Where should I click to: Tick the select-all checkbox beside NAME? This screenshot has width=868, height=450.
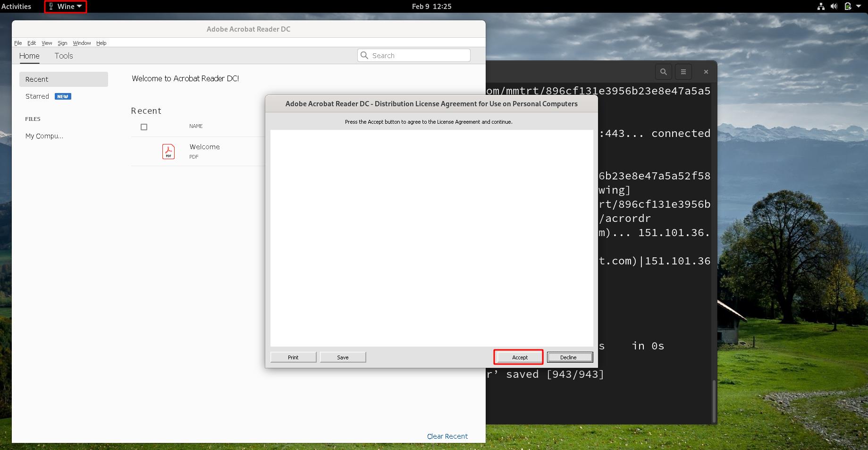(x=144, y=127)
